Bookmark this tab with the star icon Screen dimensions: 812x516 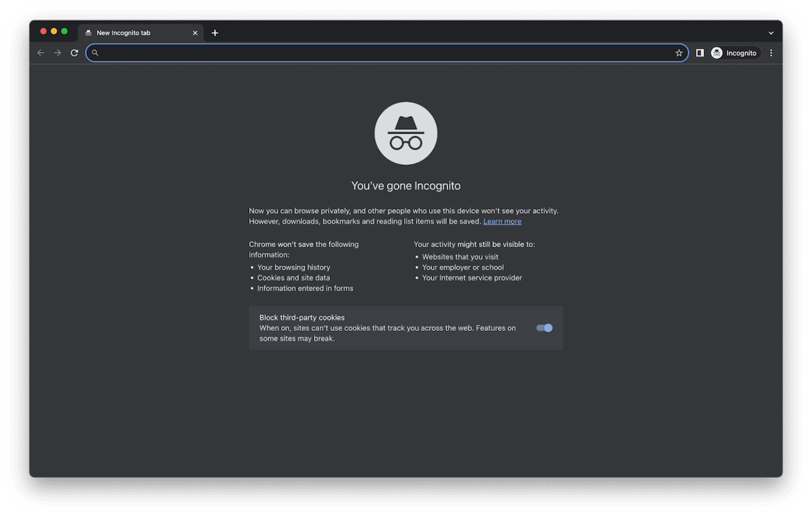[x=679, y=53]
